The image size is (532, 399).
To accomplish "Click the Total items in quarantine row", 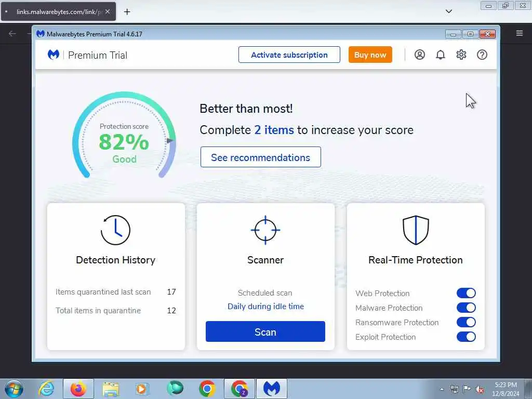I will [116, 311].
